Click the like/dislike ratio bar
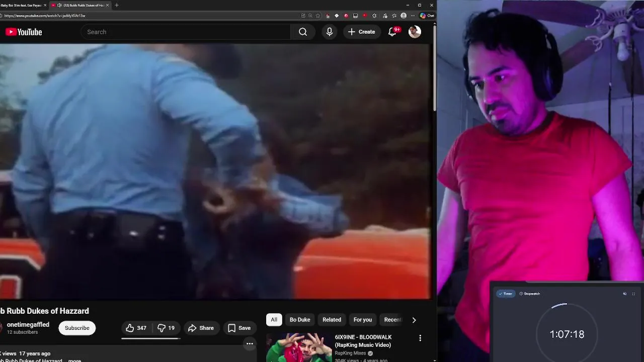644x362 pixels. (x=150, y=338)
